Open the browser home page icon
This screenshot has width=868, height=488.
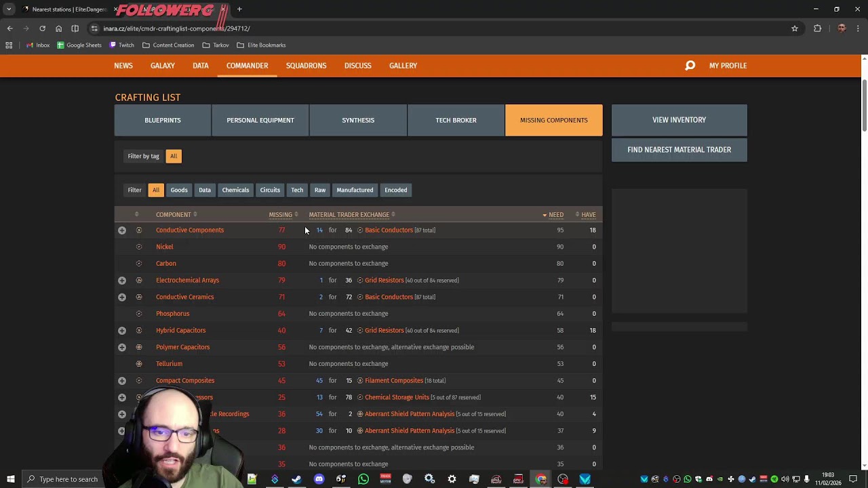tap(58, 28)
